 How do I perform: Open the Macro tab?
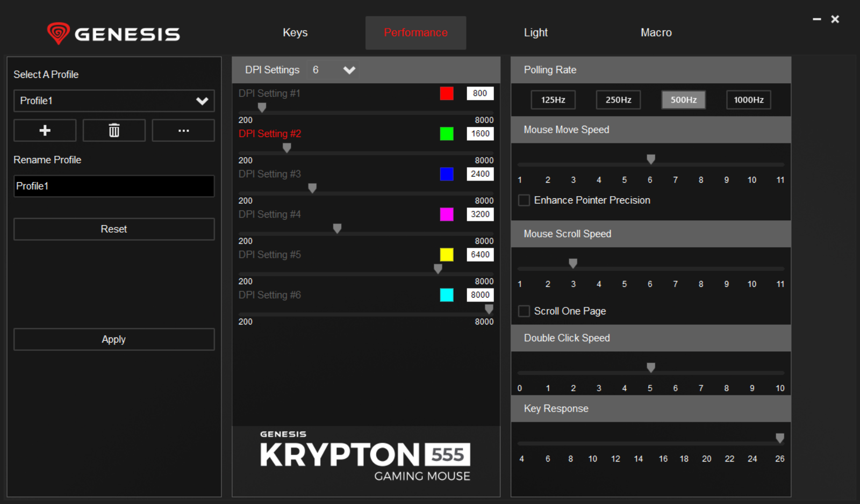coord(656,33)
